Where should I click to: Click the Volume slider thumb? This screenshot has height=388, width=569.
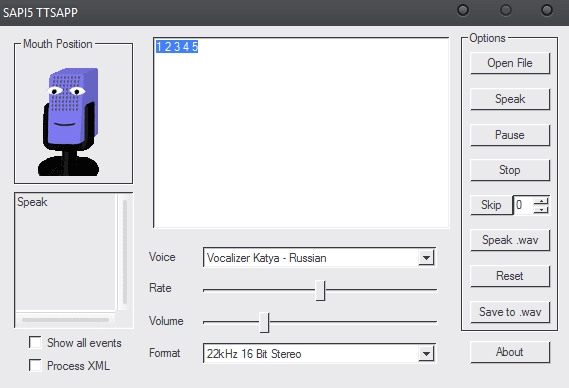[x=264, y=322]
